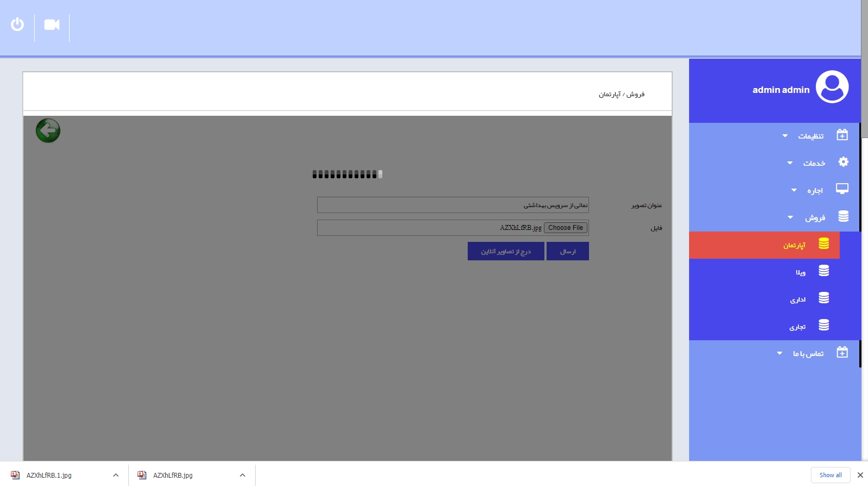Click the calendar icon beside تنظیمات
Image resolution: width=868 pixels, height=487 pixels.
[842, 135]
